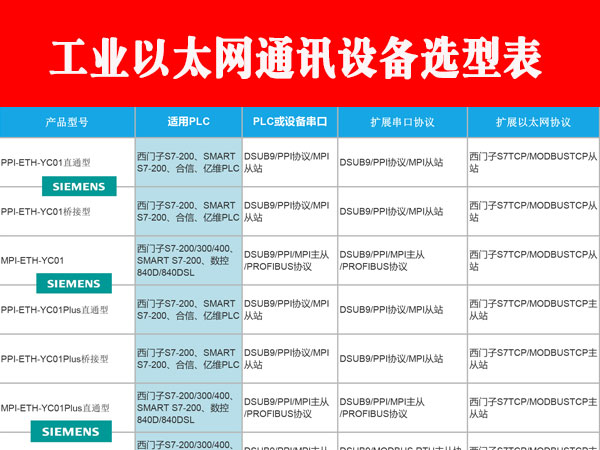Select product model MPI-ETH-YC01Plus直通型

(x=55, y=408)
